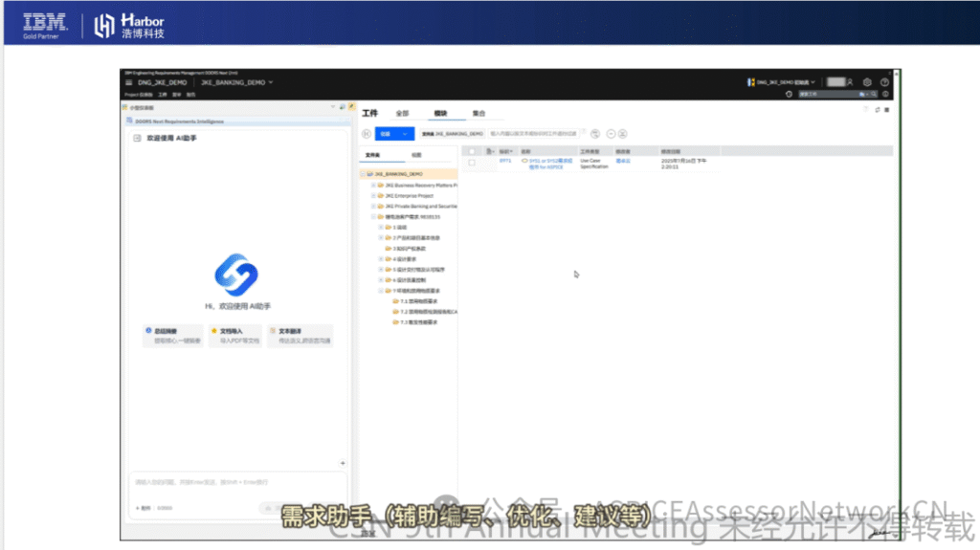Click the 文档导入 PDF import card

[236, 336]
